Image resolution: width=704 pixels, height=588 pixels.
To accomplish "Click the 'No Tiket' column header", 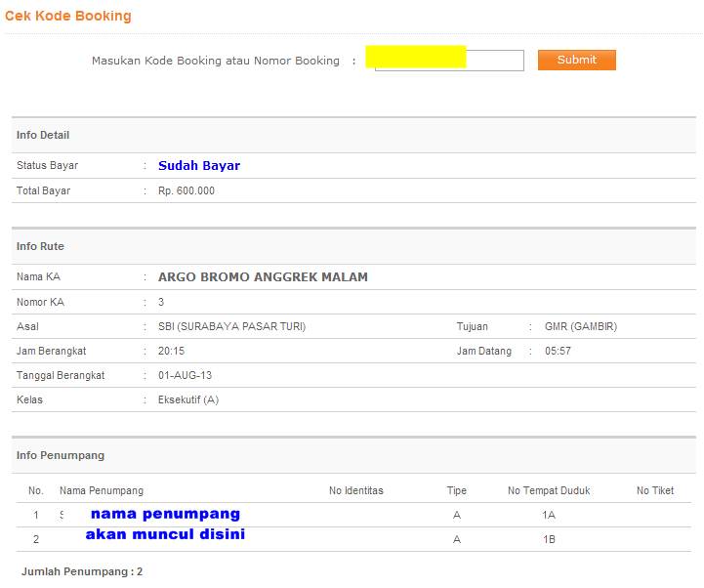I will 655,490.
